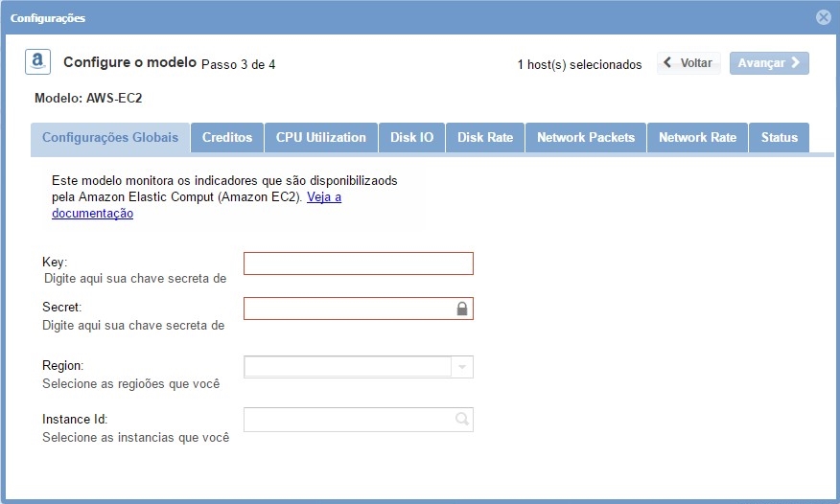Screen dimensions: 840x504
Task: Open the Instance Id selection field
Action: tap(349, 420)
